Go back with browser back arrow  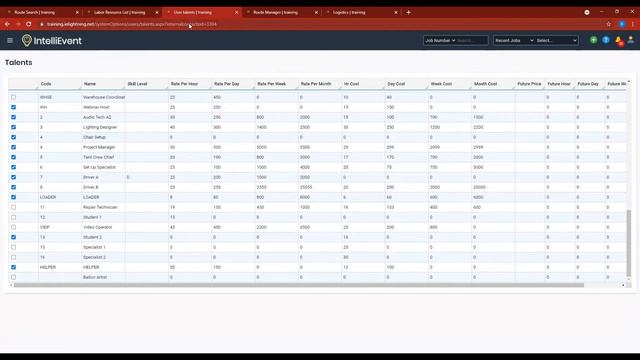7,24
